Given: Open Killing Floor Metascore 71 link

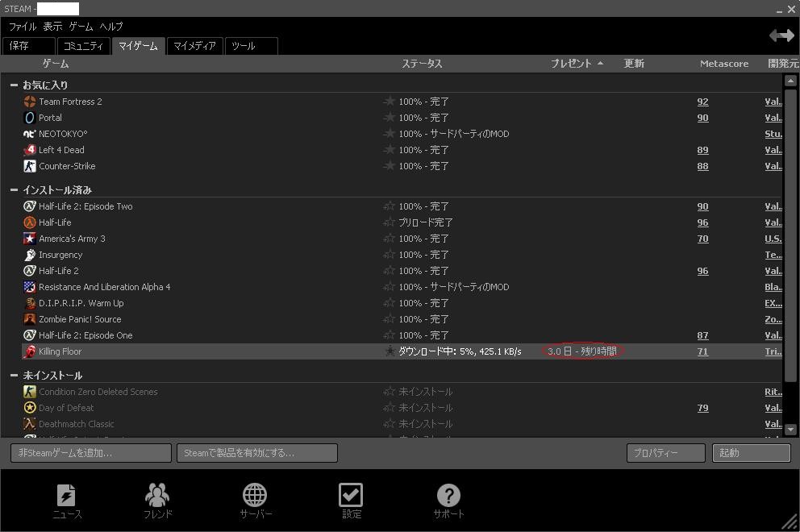Looking at the screenshot, I should (x=702, y=351).
